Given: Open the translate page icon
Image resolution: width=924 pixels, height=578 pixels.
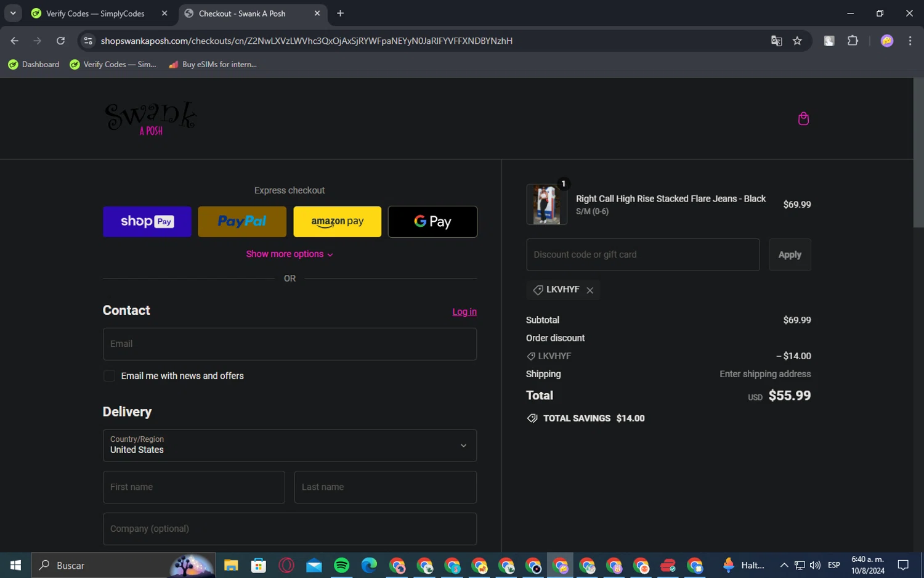Looking at the screenshot, I should [776, 41].
